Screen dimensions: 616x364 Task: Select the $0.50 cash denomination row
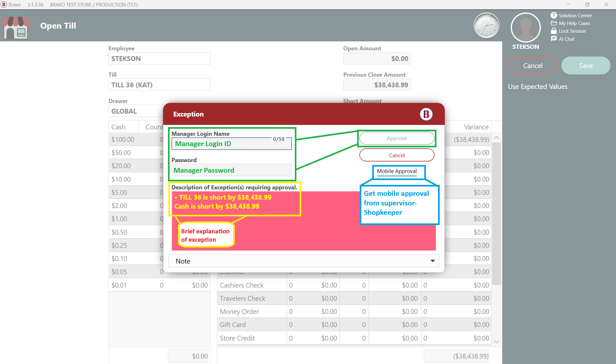point(136,232)
